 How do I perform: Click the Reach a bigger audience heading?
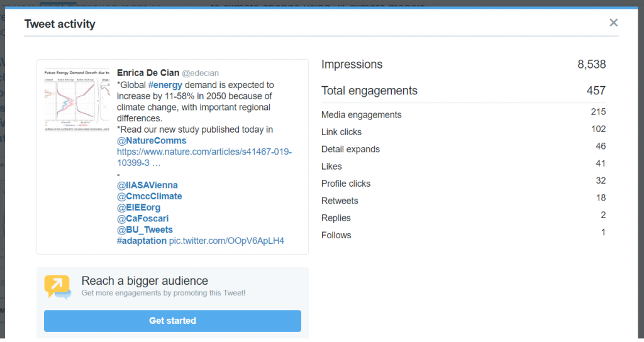click(145, 281)
